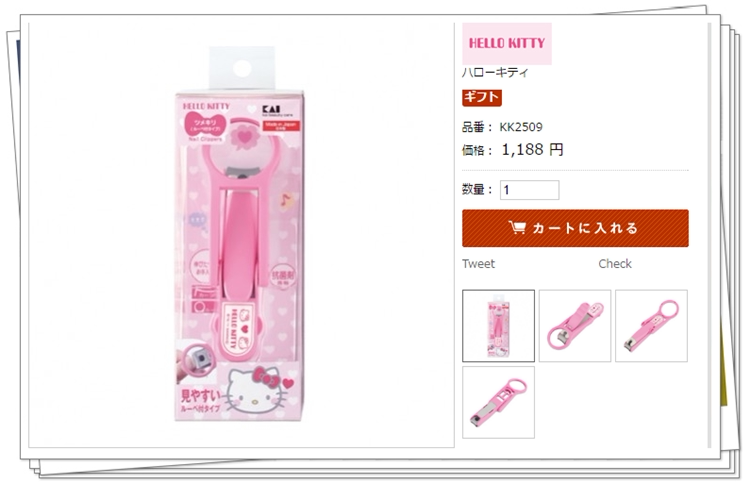Click the round 抗菌 badge on the package
Image resolution: width=750 pixels, height=483 pixels.
[283, 277]
